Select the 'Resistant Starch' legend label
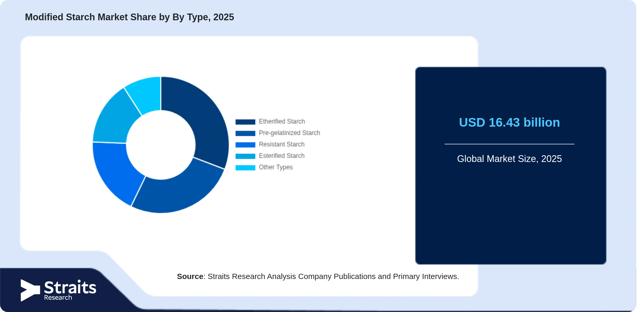644x312 pixels. click(281, 144)
